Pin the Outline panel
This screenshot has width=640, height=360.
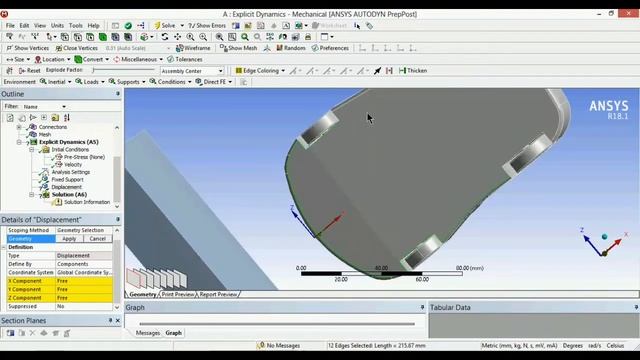click(118, 94)
